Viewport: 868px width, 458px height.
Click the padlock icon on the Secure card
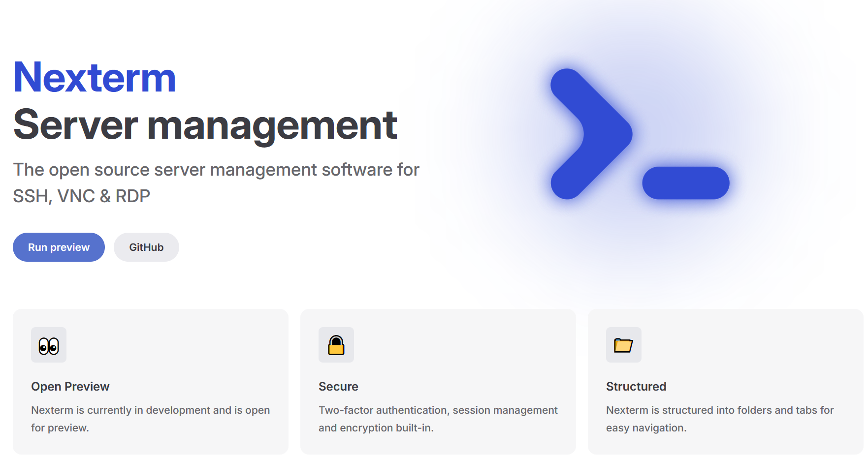[x=336, y=345]
